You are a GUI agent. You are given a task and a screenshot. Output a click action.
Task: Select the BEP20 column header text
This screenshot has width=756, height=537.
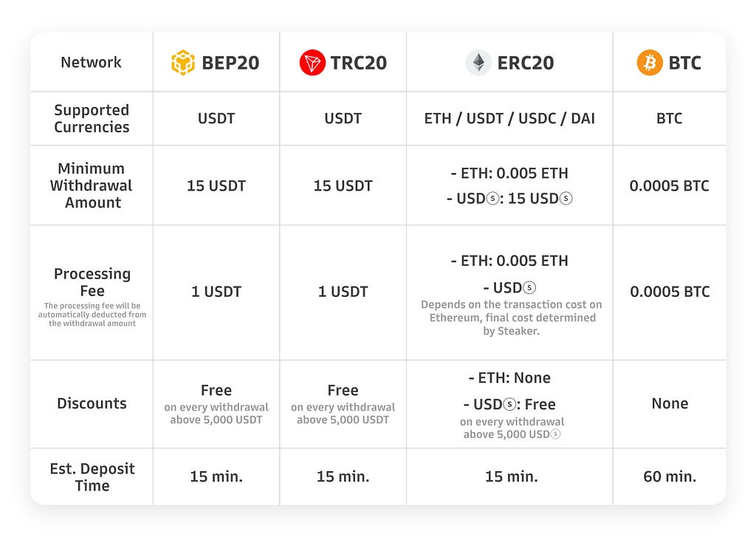[230, 63]
